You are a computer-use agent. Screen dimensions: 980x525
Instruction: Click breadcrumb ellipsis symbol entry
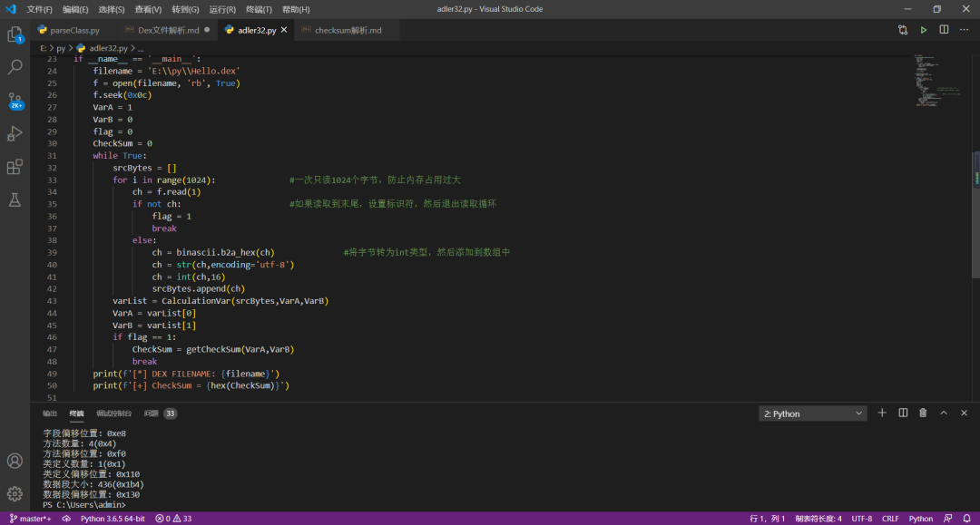pos(141,48)
